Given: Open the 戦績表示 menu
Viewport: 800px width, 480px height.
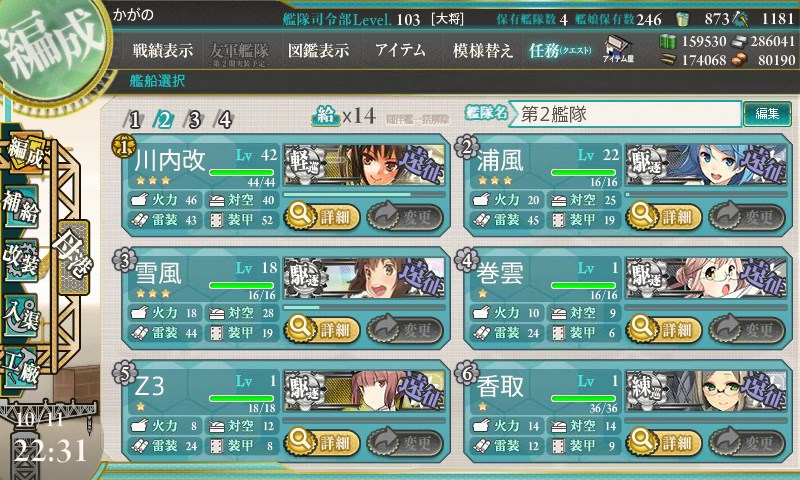Looking at the screenshot, I should coord(163,50).
